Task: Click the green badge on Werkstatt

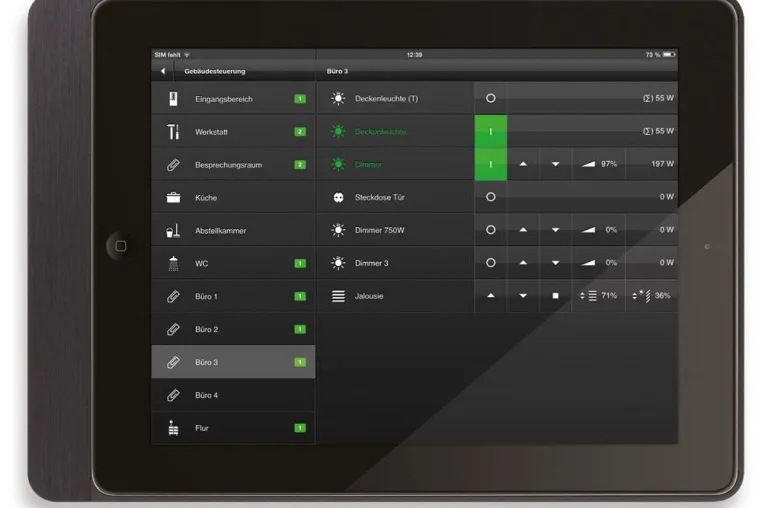Action: tap(300, 132)
